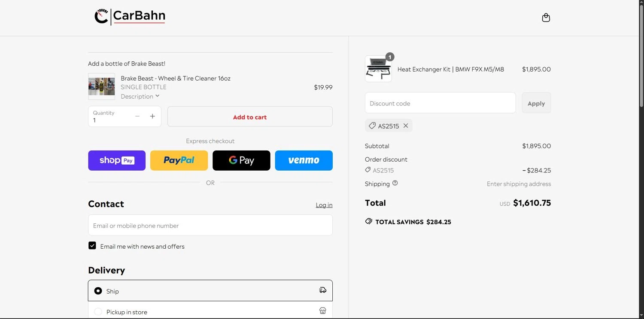Click the Brake Beast Wheel & Tire Cleaner title
644x319 pixels.
click(x=176, y=78)
